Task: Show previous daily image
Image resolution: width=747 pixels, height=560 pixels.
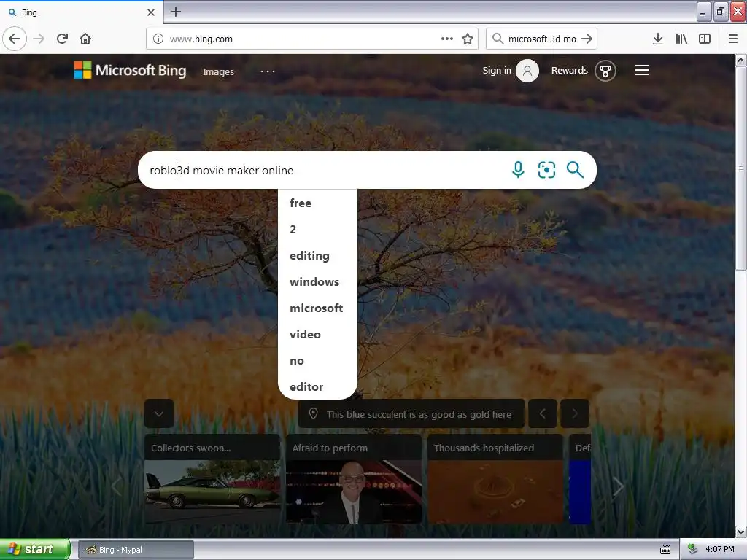Action: (543, 413)
